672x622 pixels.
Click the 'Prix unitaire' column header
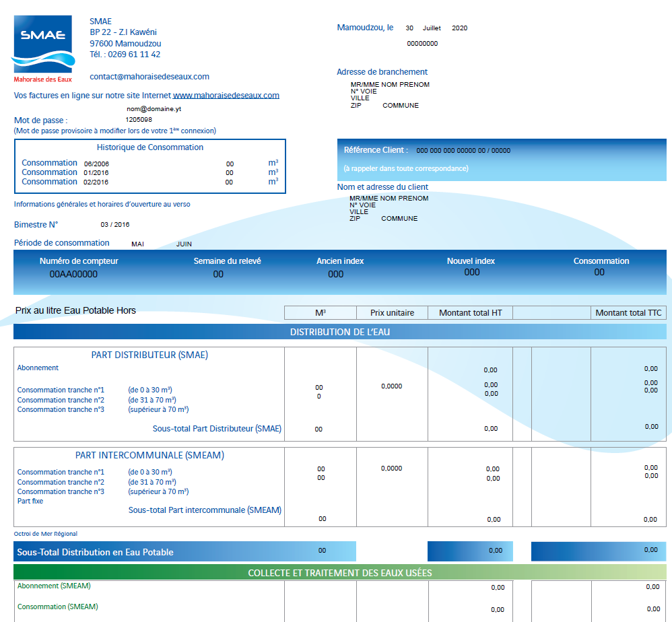point(392,313)
